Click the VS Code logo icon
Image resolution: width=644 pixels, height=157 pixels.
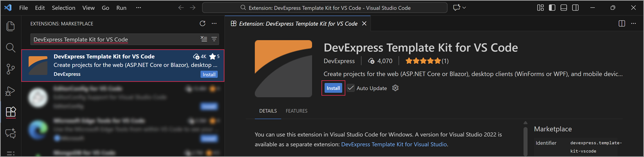8,7
